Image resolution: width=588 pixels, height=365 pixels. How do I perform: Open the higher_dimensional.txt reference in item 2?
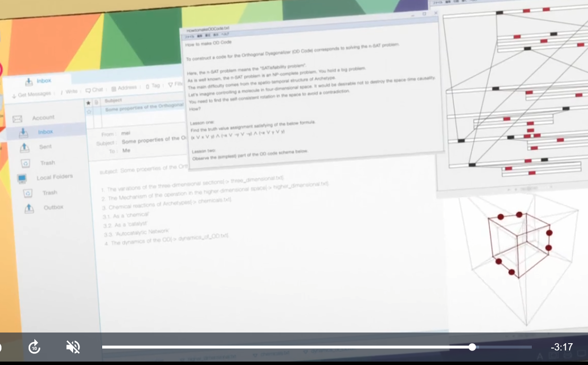tap(300, 186)
